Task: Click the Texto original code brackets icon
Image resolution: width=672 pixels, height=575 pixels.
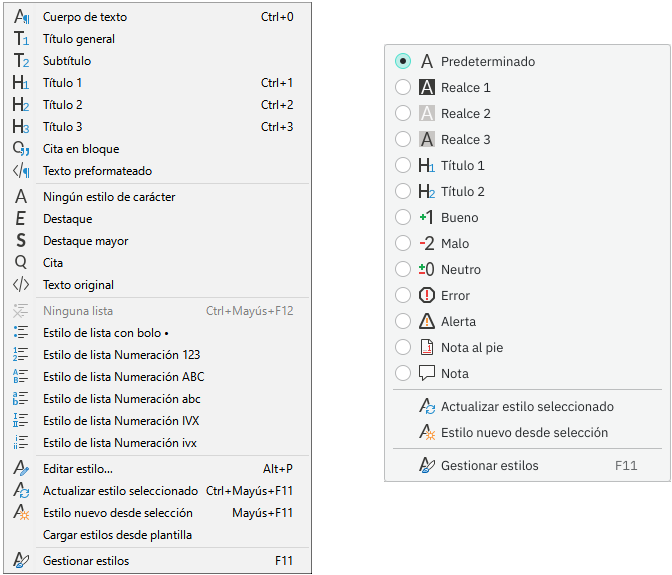Action: click(x=21, y=285)
